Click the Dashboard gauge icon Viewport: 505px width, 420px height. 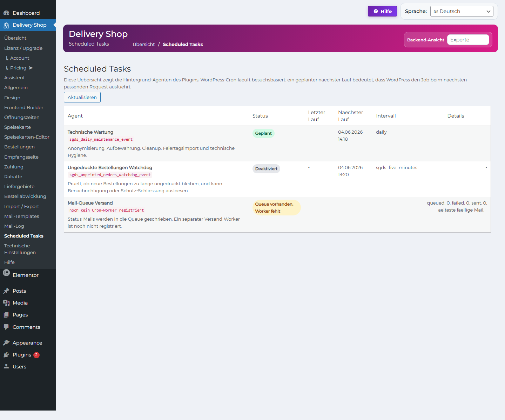pyautogui.click(x=6, y=13)
